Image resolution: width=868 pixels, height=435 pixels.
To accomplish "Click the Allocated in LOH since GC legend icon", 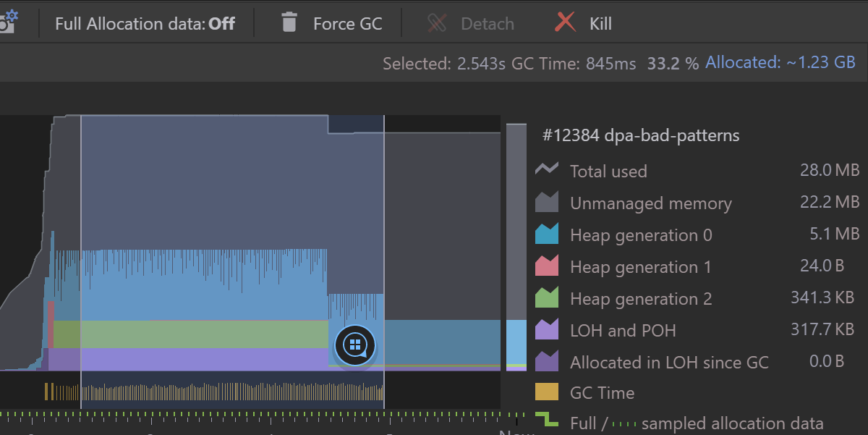I will point(547,361).
